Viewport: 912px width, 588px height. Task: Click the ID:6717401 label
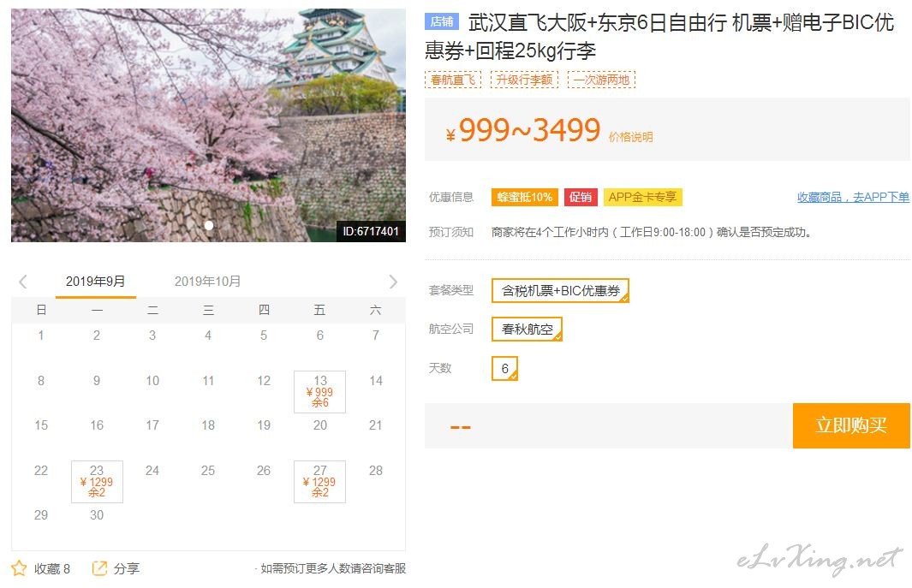pyautogui.click(x=371, y=231)
